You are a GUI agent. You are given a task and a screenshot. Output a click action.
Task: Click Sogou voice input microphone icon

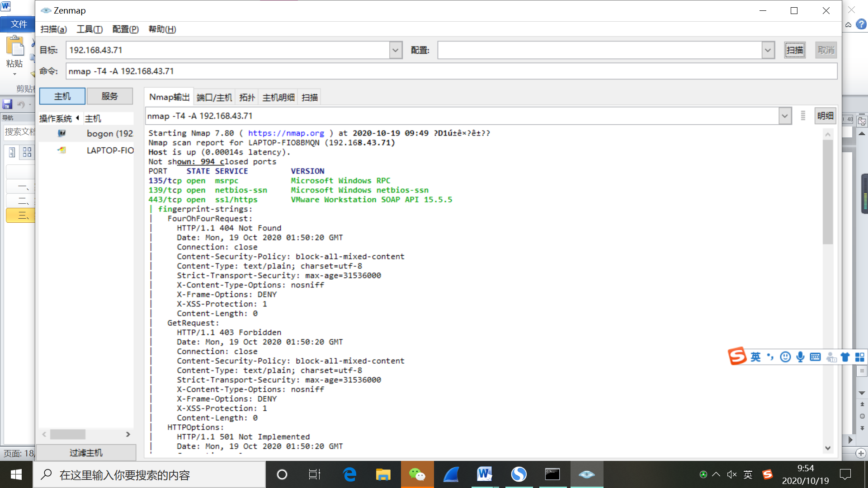point(800,357)
